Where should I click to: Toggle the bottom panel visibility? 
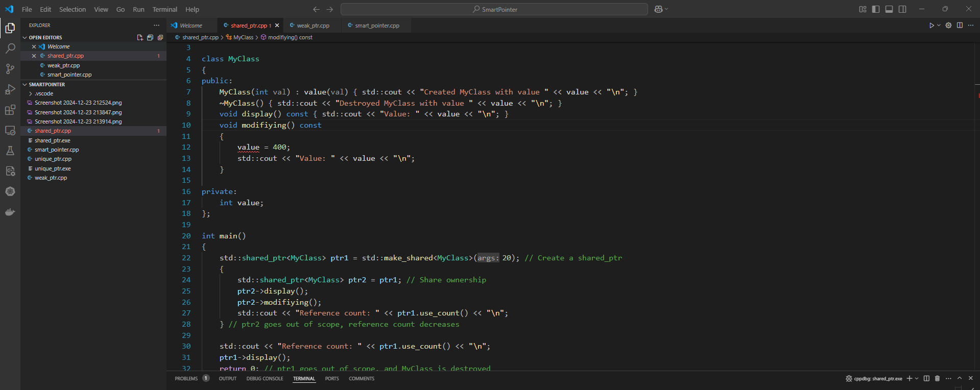click(x=889, y=9)
